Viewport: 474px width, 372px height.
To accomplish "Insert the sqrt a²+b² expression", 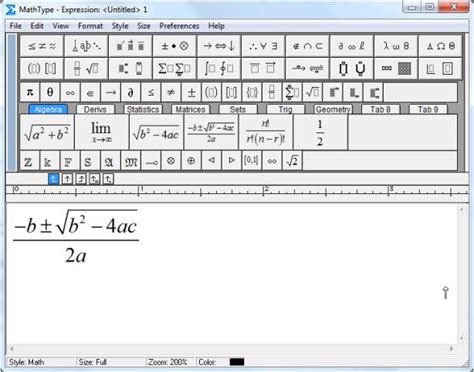I will pyautogui.click(x=47, y=132).
